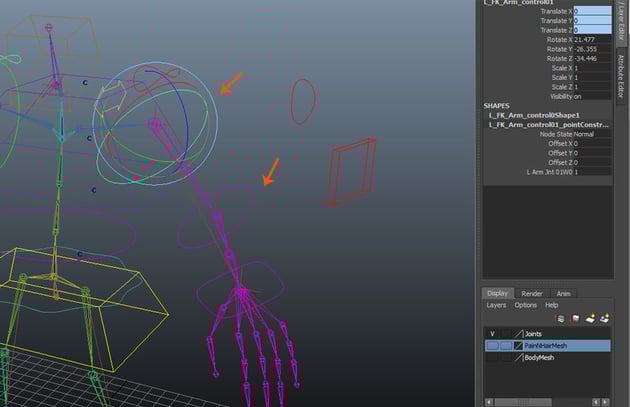Click the move layer down icon
This screenshot has height=407, width=630.
coord(575,318)
